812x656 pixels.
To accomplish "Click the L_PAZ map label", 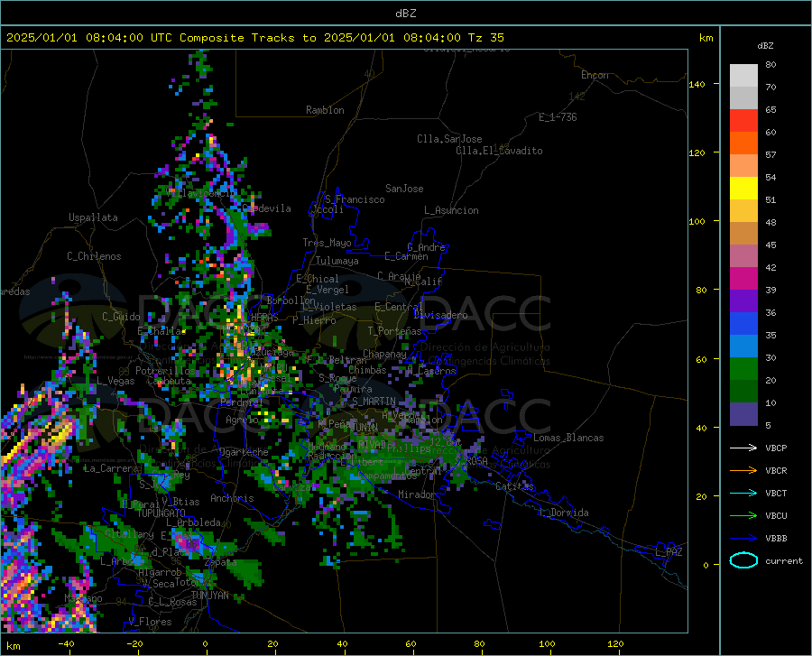I will [669, 552].
